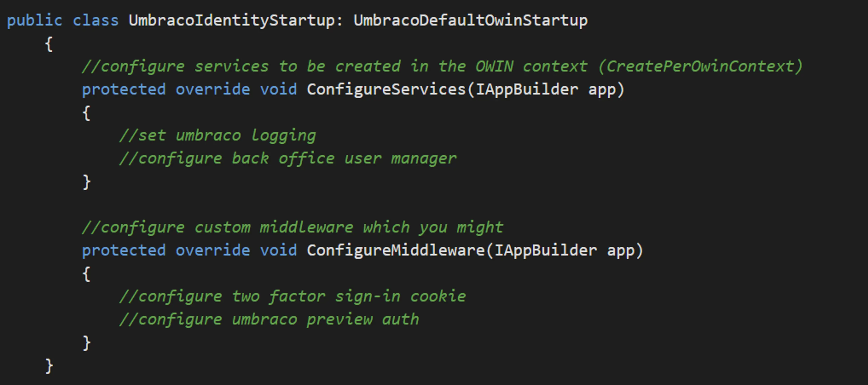Click the 'public' keyword

click(34, 21)
